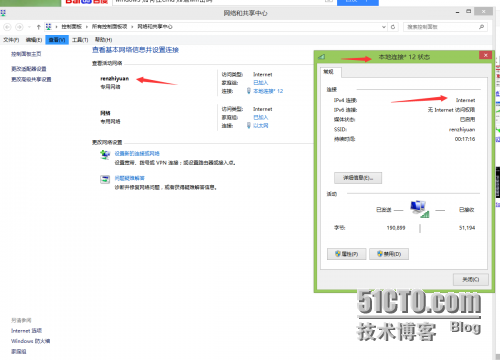Select the renzhiyuan network name
Image resolution: width=500 pixels, height=360 pixels.
114,79
